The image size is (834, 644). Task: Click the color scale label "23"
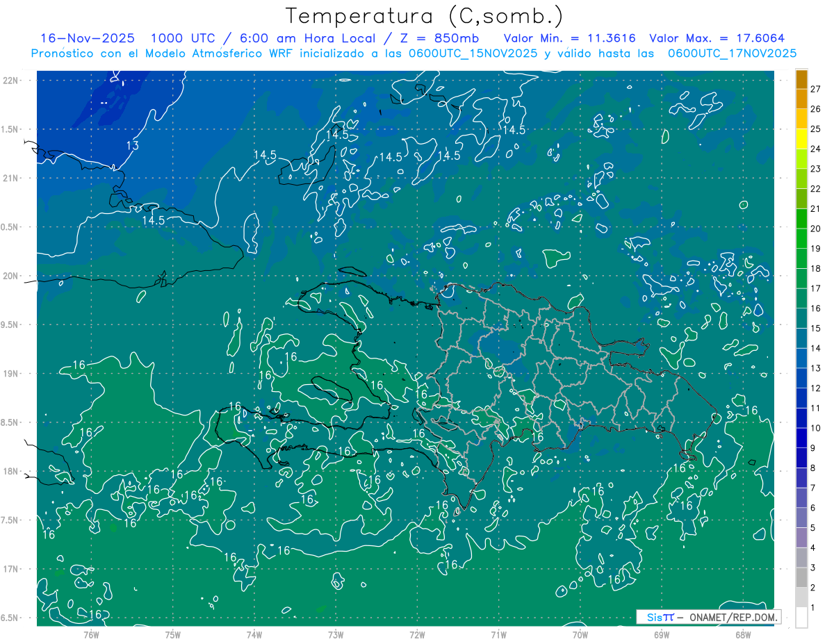[x=816, y=169]
